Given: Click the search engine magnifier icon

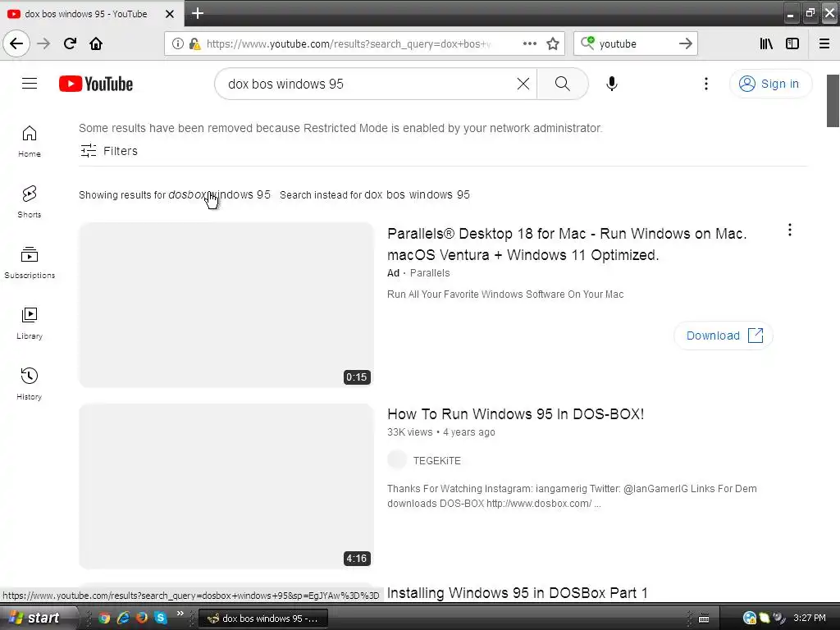Looking at the screenshot, I should (587, 43).
